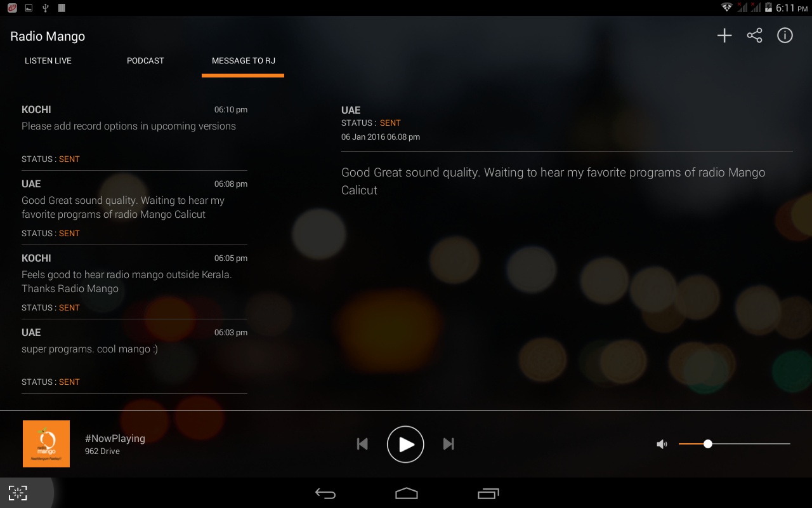The width and height of the screenshot is (812, 508).
Task: Open the UAE message about sound quality
Action: tap(134, 208)
